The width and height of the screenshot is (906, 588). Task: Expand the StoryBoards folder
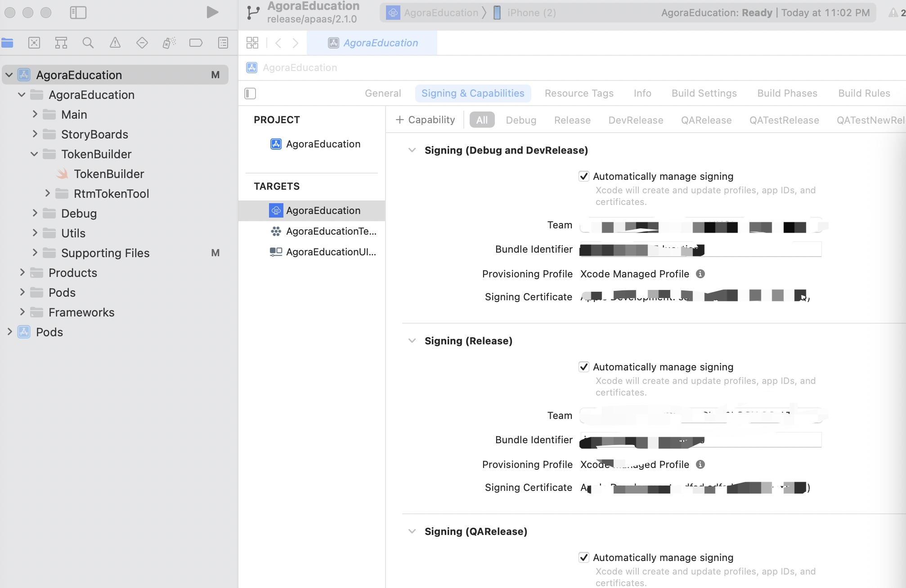(35, 134)
